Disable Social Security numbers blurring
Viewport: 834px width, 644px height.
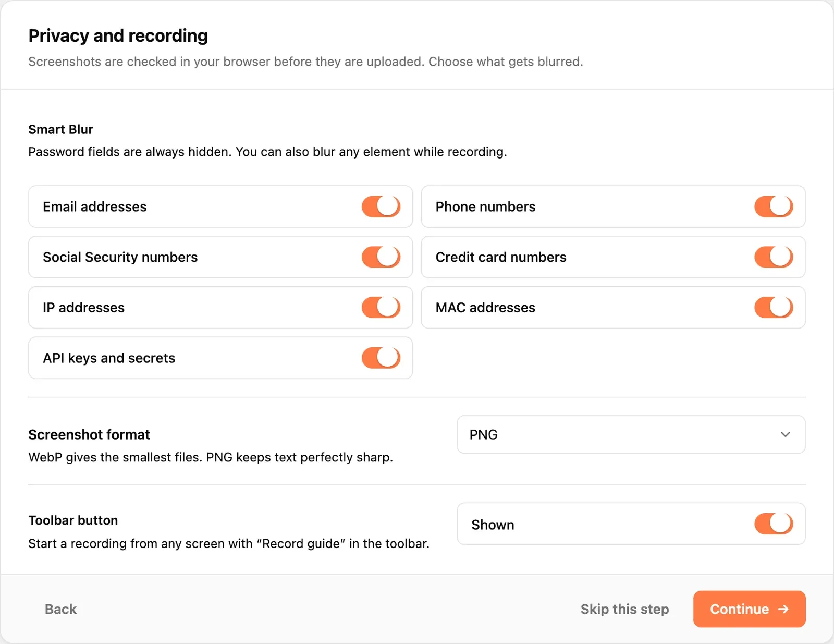tap(381, 257)
